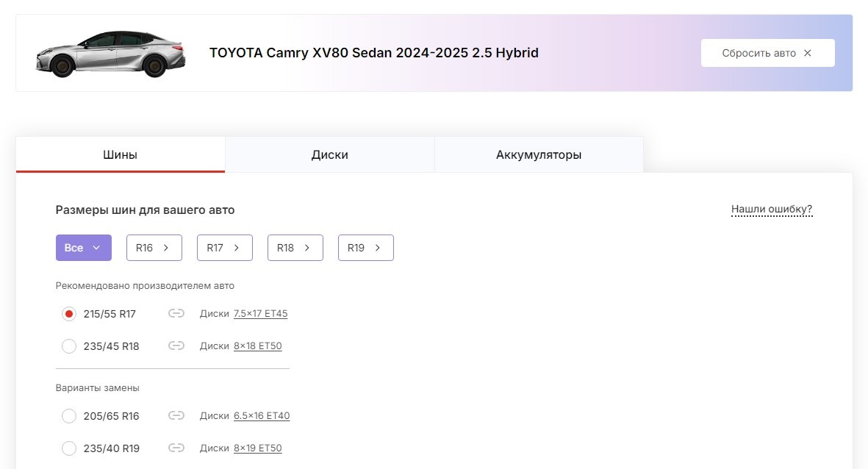
Task: Click the X icon in Сбросить авто
Action: (808, 53)
